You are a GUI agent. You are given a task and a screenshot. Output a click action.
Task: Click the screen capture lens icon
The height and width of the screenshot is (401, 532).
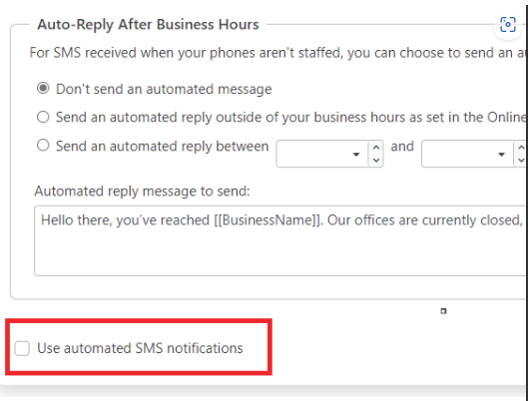tap(508, 25)
